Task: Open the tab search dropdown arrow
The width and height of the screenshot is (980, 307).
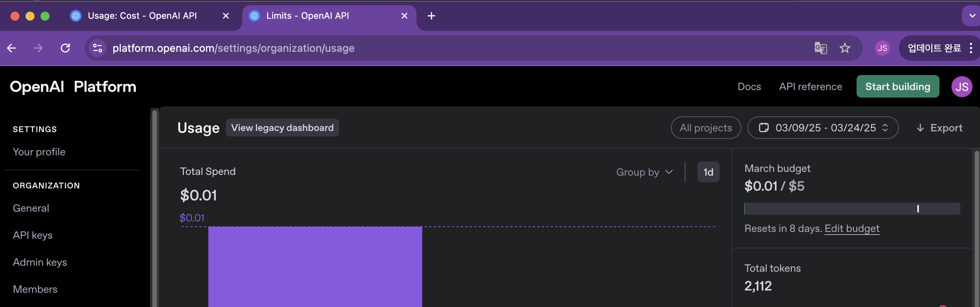Action: tap(972, 16)
